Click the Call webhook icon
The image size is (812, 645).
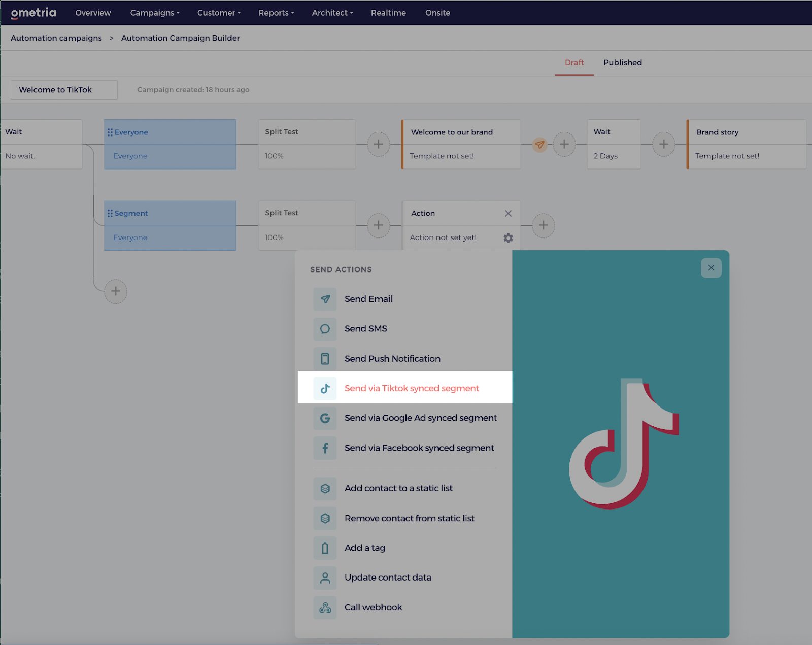click(325, 607)
